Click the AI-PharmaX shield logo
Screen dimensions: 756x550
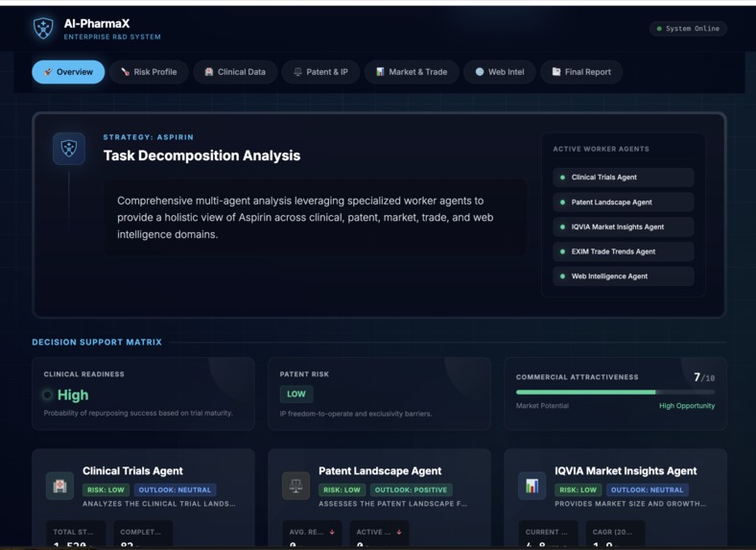43,29
